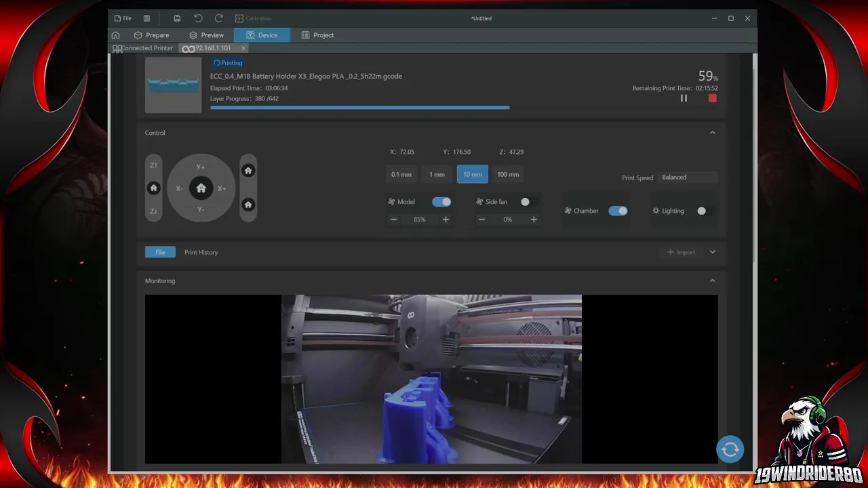Click the Side fan 0% value field

click(508, 220)
